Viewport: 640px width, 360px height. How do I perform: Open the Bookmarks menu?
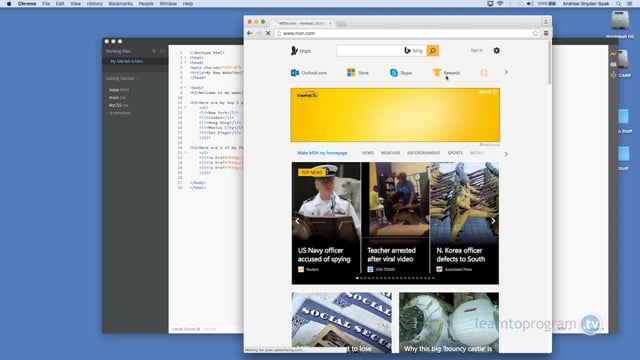[120, 4]
